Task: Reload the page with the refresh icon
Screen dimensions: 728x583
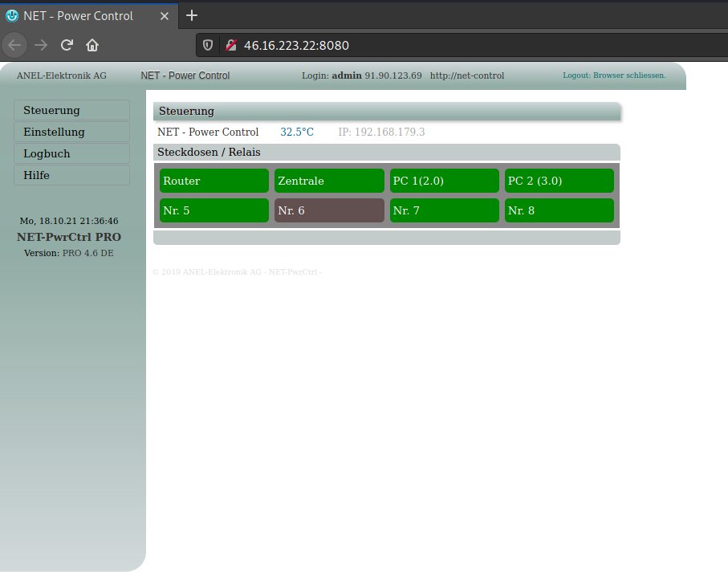Action: click(x=67, y=45)
